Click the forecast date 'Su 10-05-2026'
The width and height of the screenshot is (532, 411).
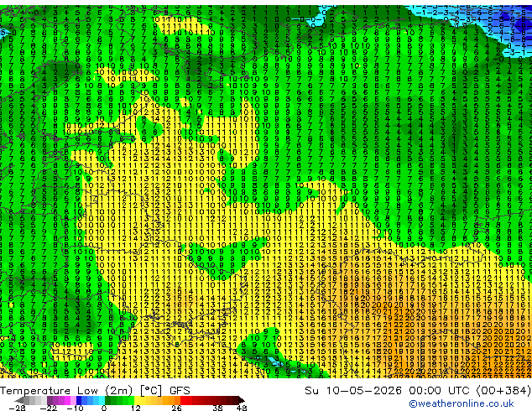(x=354, y=391)
